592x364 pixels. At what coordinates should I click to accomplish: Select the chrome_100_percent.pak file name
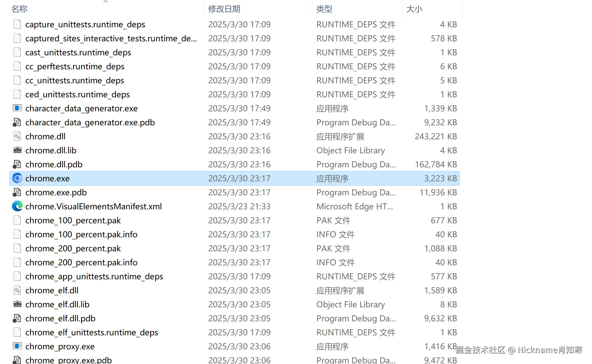73,221
